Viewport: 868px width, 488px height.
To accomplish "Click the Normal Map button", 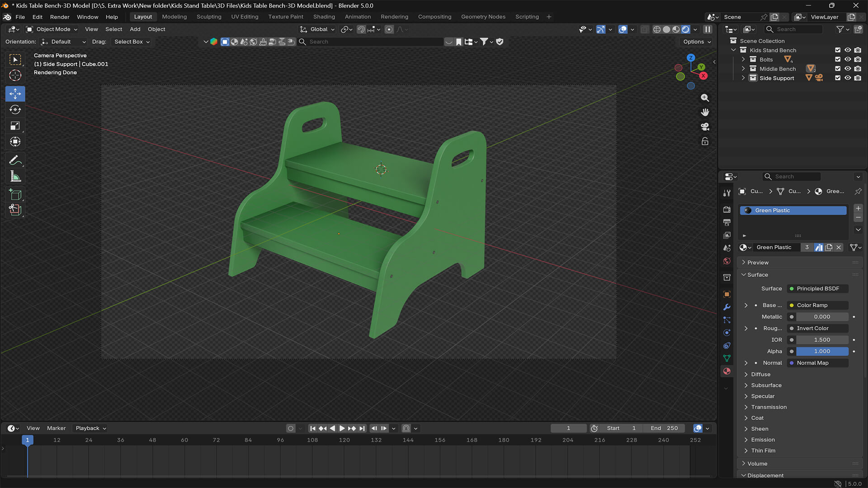I will pos(817,363).
